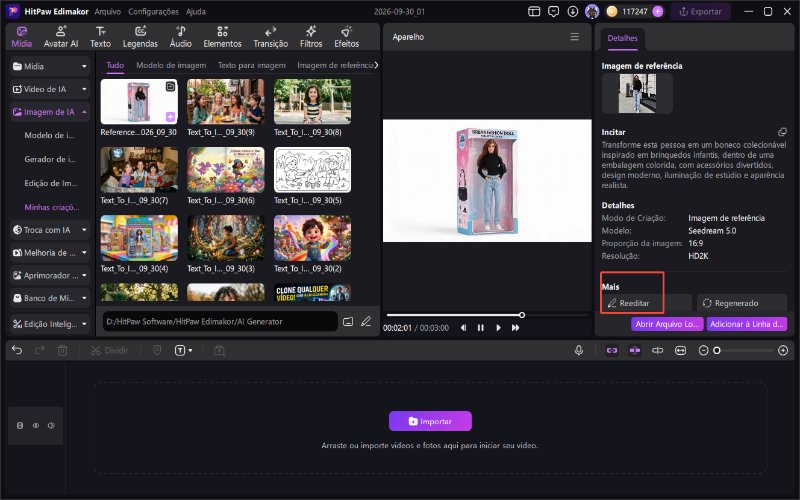The image size is (800, 500).
Task: Click the Importar button in timeline
Action: coord(430,421)
